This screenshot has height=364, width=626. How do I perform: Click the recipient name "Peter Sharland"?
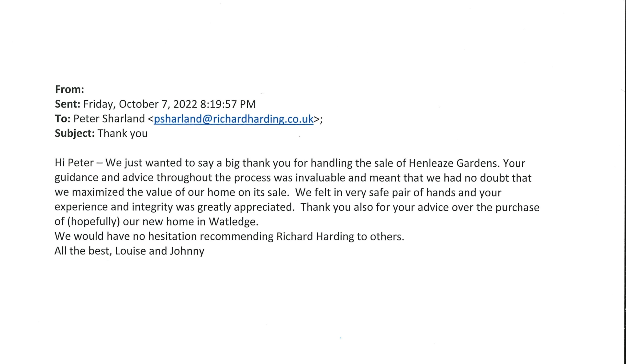click(x=109, y=119)
